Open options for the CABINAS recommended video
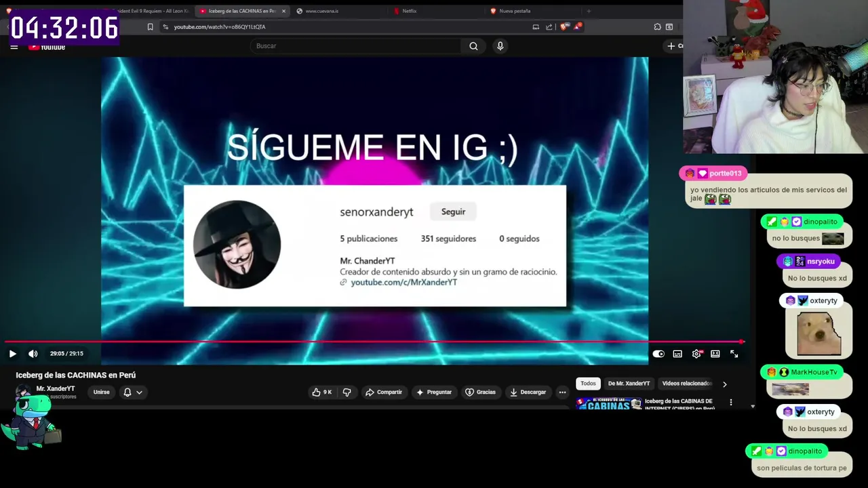Viewport: 868px width, 488px height. (731, 403)
